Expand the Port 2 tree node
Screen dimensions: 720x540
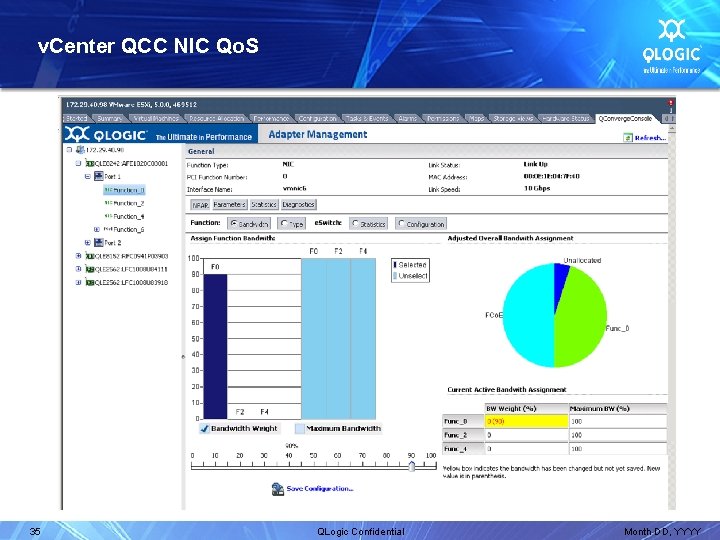pyautogui.click(x=87, y=242)
